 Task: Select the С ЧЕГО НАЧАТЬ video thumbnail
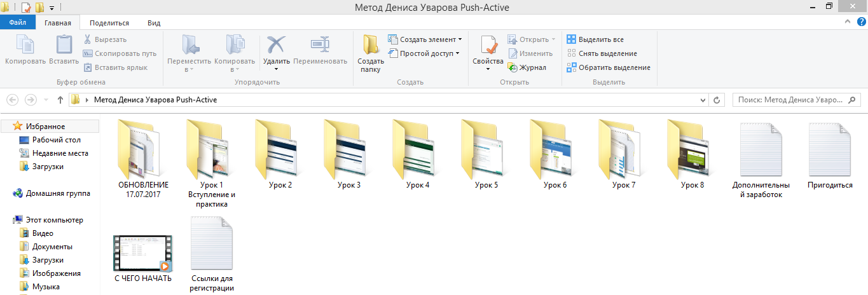click(143, 253)
